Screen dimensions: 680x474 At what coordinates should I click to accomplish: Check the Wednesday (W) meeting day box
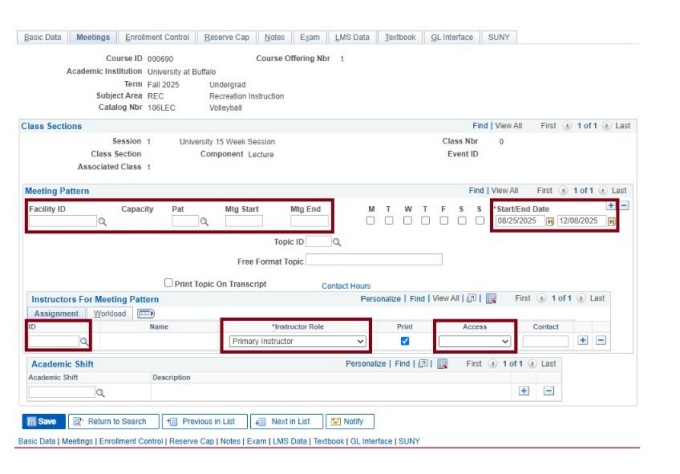click(x=407, y=221)
